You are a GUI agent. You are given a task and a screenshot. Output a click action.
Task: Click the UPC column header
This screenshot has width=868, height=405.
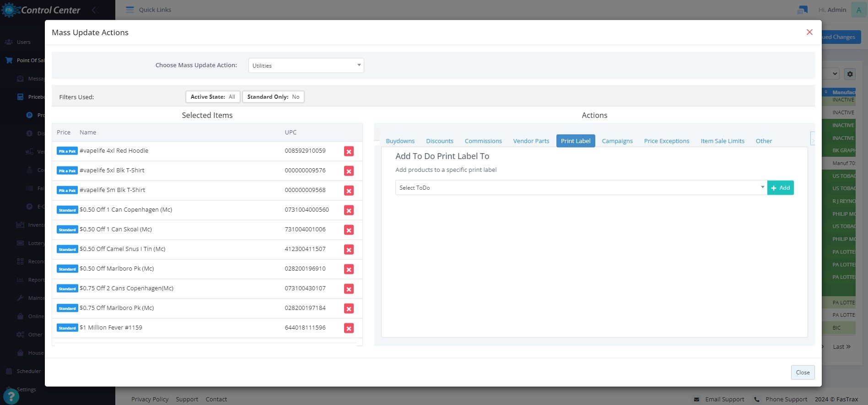(x=291, y=132)
